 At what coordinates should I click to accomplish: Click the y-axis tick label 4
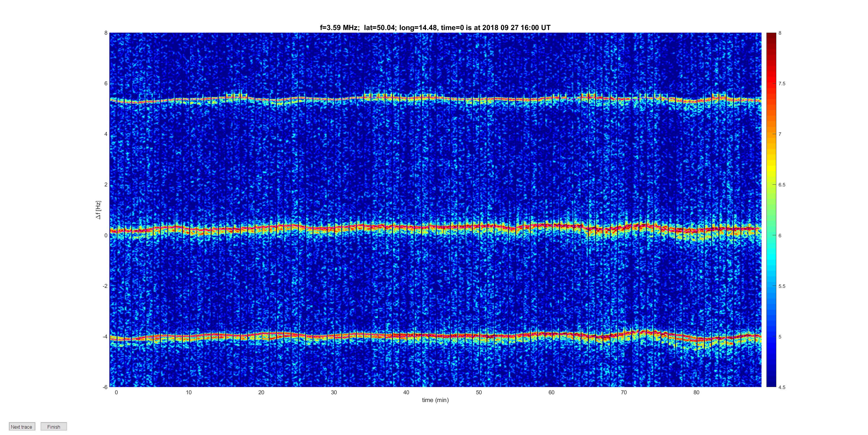[x=106, y=134]
